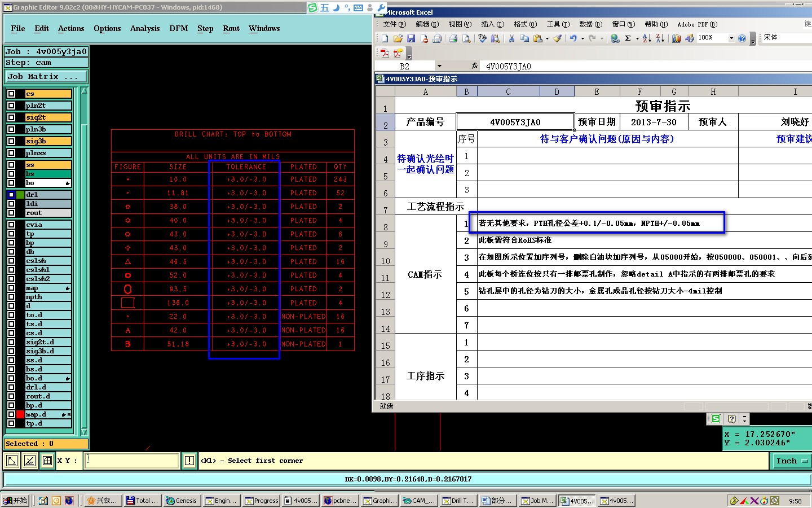Expand Adobe PDF toolbar options chevron

pyautogui.click(x=409, y=54)
